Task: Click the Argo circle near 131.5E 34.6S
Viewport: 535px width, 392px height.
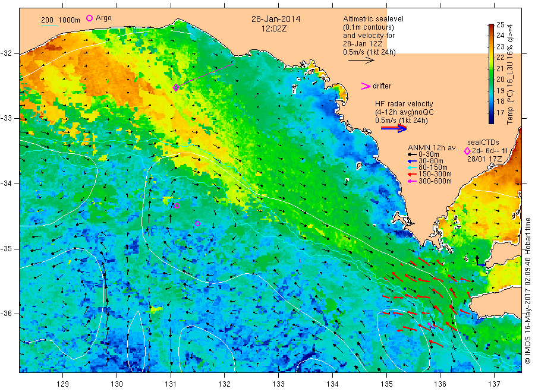Action: (x=197, y=223)
